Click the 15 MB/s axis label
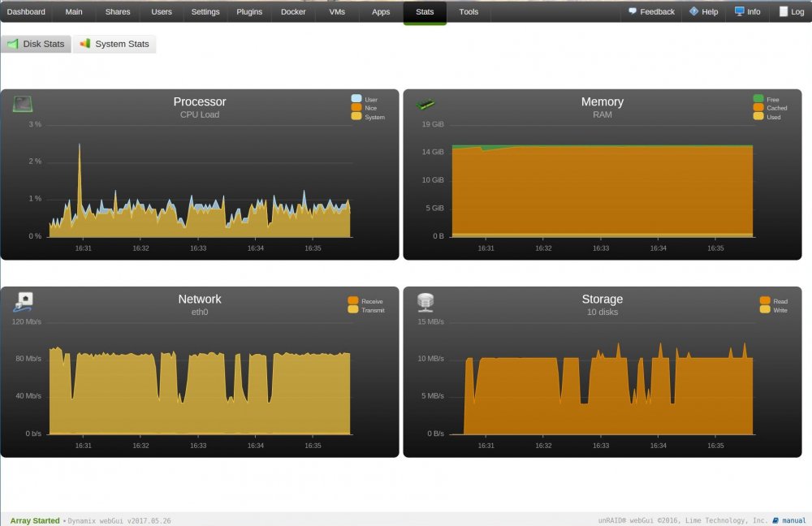The width and height of the screenshot is (812, 526). point(430,321)
